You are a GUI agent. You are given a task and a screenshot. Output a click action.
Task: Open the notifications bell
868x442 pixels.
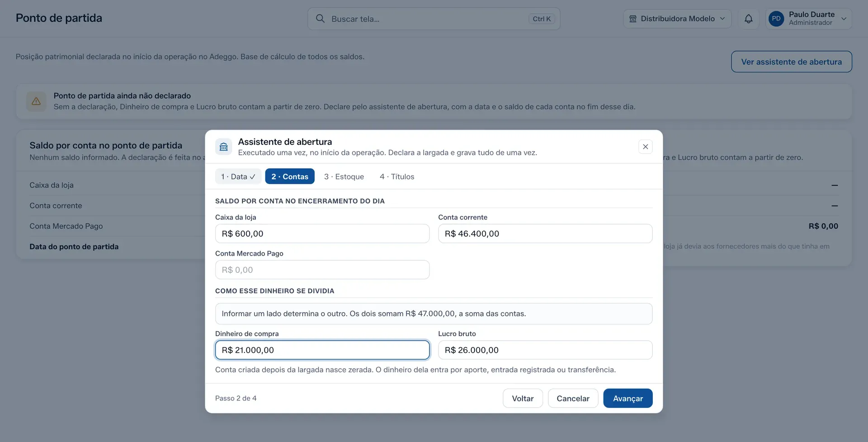749,19
